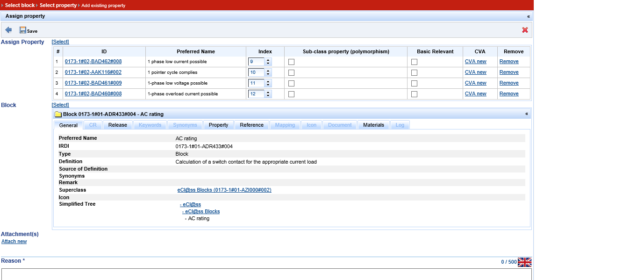Check Sub-class property for row 1

292,62
